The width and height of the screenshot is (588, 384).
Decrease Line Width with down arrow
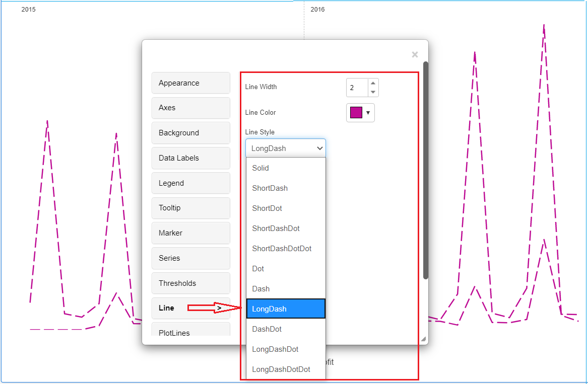(373, 92)
